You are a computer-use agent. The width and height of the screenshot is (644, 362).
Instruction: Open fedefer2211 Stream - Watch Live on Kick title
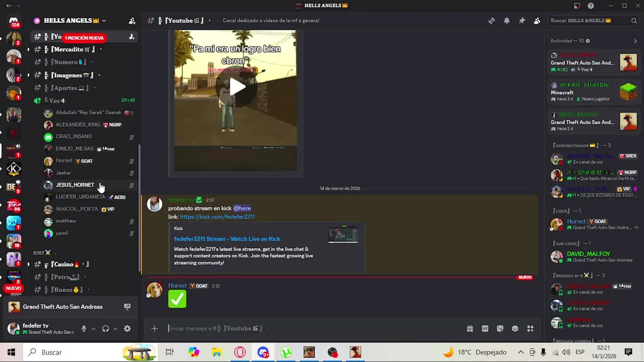pyautogui.click(x=227, y=239)
